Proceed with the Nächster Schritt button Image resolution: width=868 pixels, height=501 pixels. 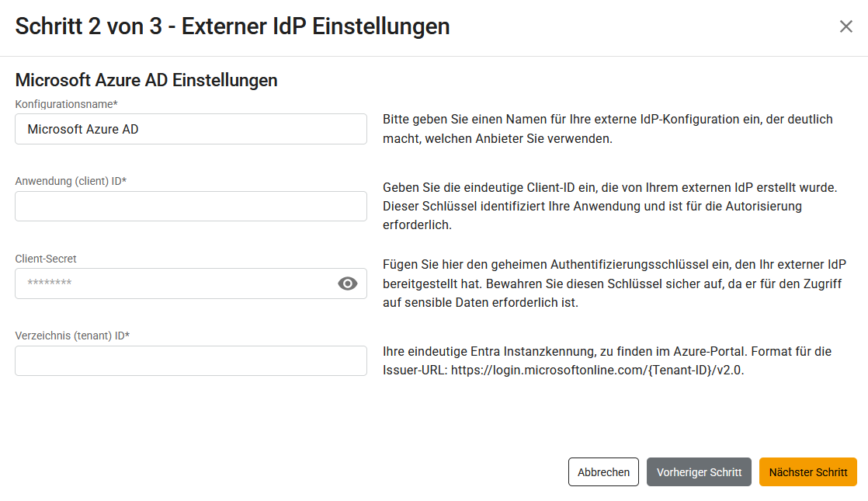coord(807,472)
